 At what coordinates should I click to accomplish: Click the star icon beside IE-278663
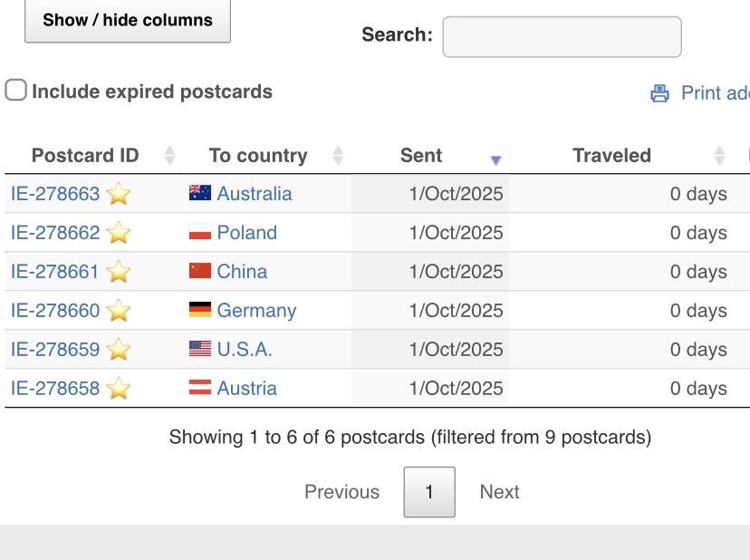[119, 194]
